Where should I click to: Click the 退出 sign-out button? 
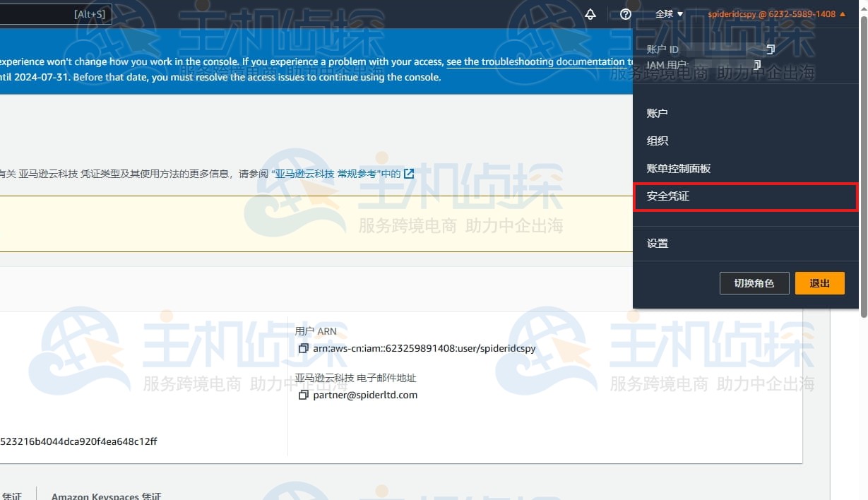pos(819,283)
